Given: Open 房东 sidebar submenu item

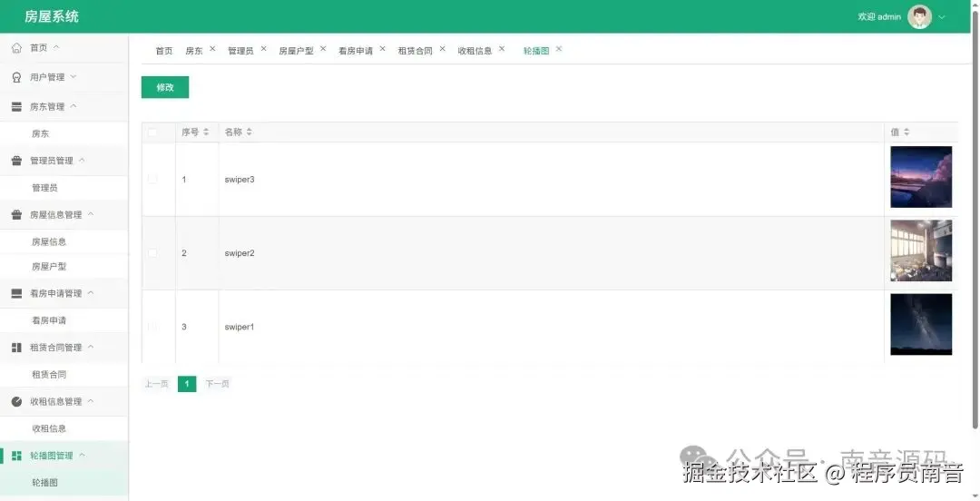Looking at the screenshot, I should [64, 133].
